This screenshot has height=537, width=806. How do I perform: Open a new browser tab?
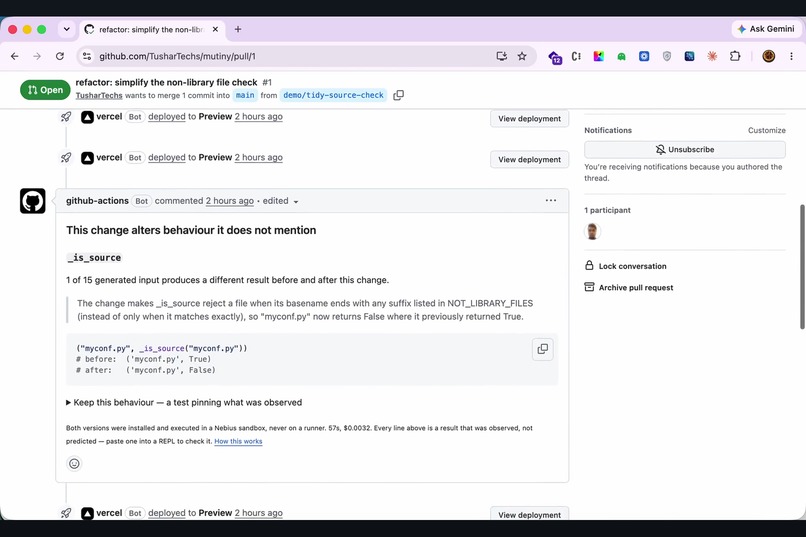pos(237,29)
